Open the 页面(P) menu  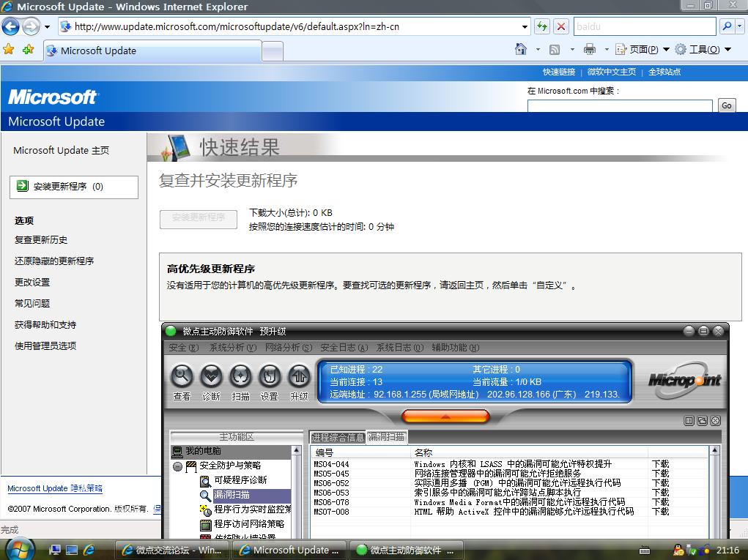(642, 49)
